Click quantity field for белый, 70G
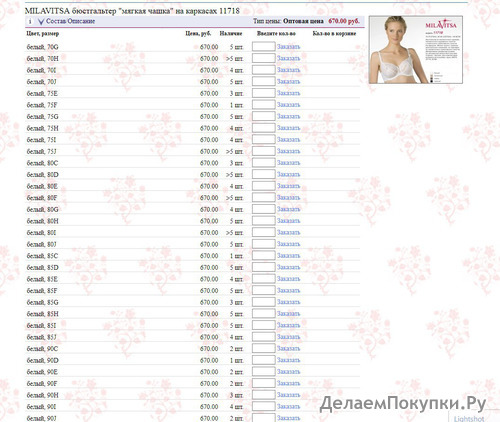Viewport: 500px width, 422px height. pos(264,46)
